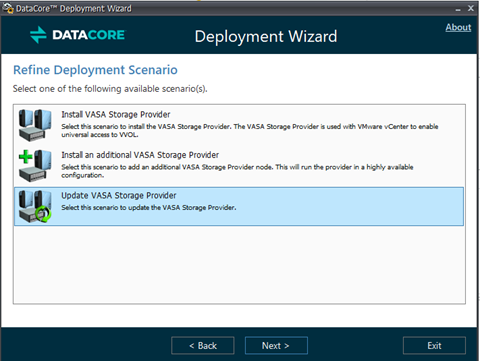Click the 'Refine Deployment Scenario' heading
Screen dimensions: 480x361
coord(95,70)
